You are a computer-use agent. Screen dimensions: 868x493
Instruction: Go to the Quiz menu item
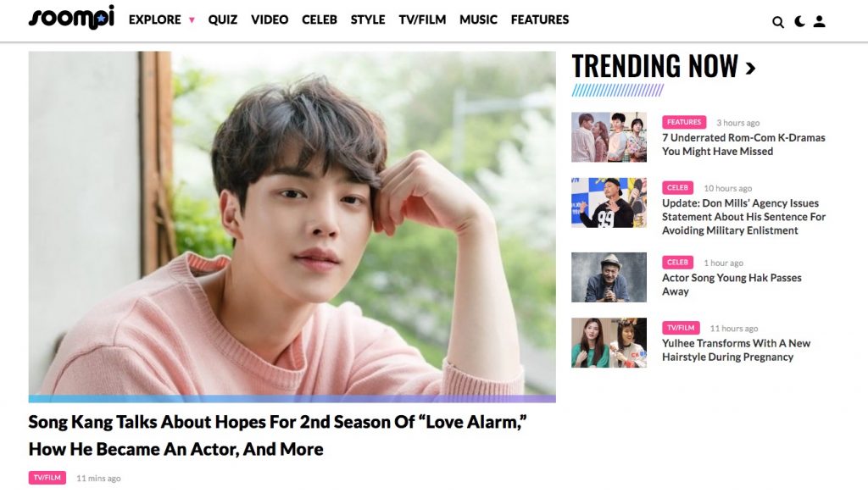pyautogui.click(x=223, y=19)
